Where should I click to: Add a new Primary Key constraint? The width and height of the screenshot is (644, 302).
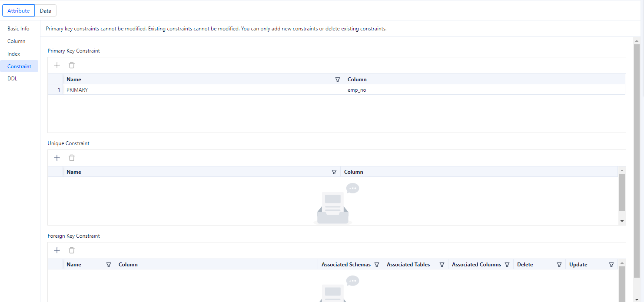click(x=57, y=65)
